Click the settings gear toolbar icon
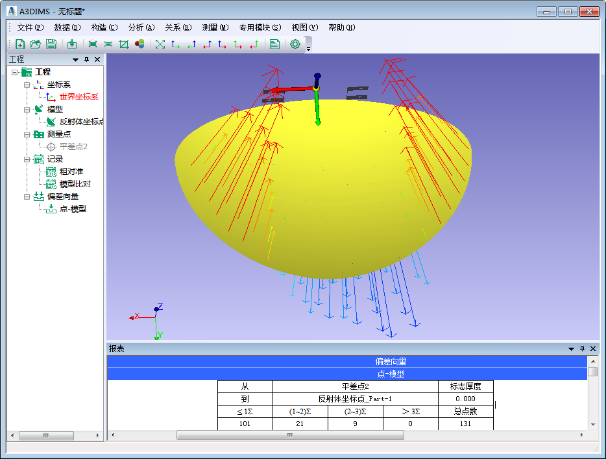 tap(295, 45)
